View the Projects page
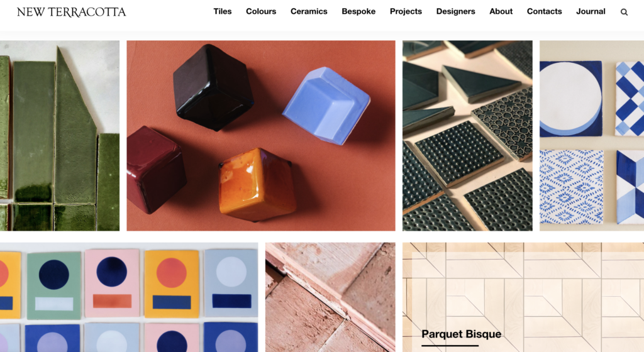This screenshot has width=644, height=352. point(406,11)
